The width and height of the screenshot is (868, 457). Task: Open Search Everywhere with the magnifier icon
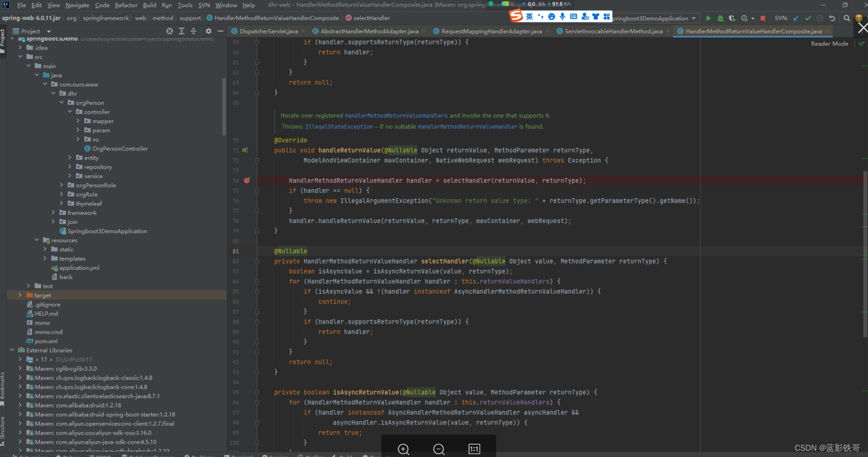point(846,18)
